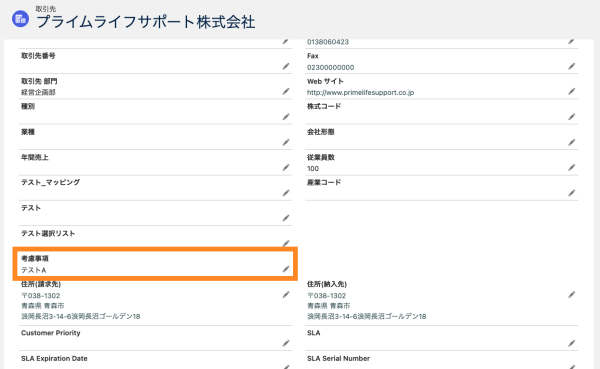Edit the 取引先 部門 field with its pencil icon
This screenshot has height=369, width=600.
[x=286, y=91]
